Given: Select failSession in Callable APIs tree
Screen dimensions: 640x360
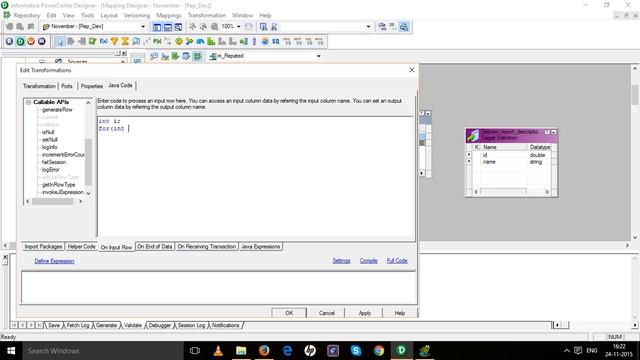Looking at the screenshot, I should tap(53, 162).
